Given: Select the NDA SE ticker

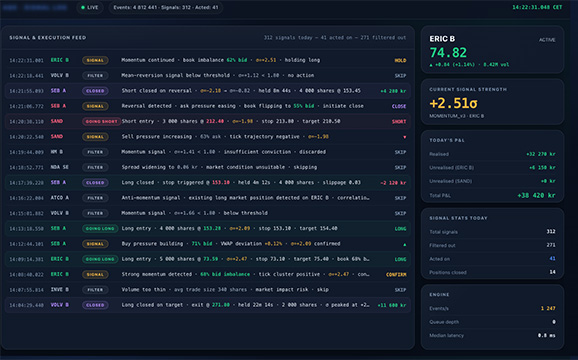Looking at the screenshot, I should (x=59, y=167).
